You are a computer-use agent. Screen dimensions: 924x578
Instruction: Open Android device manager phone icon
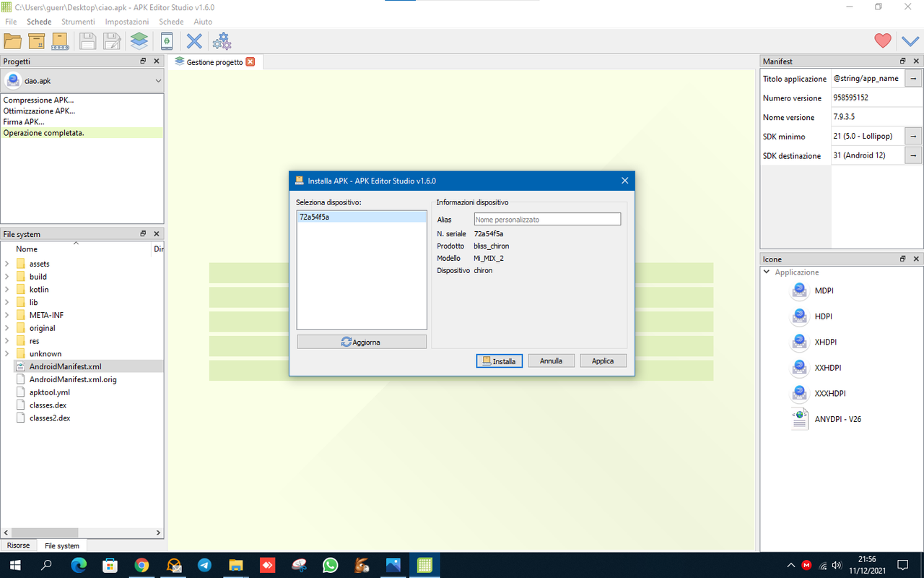coord(167,41)
